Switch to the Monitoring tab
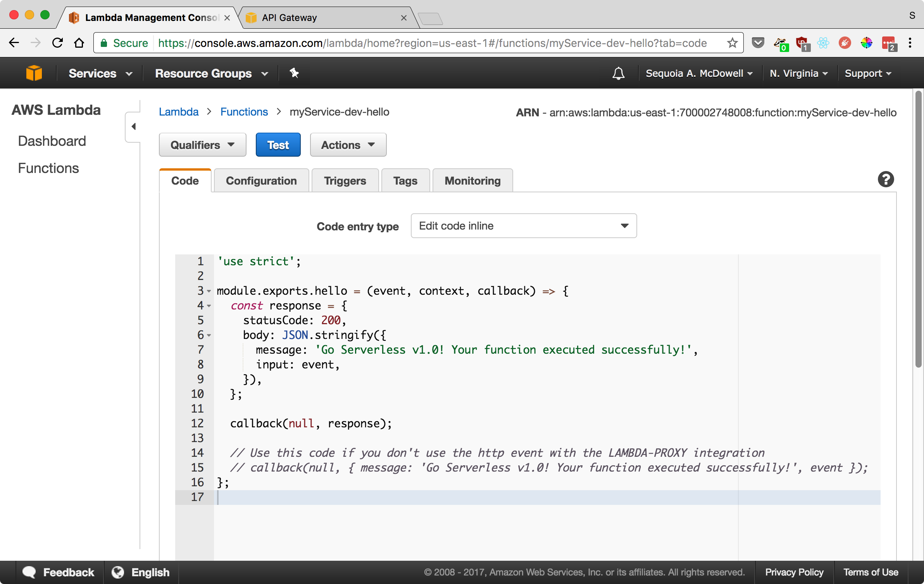Screen dimensions: 924x584 click(x=472, y=181)
